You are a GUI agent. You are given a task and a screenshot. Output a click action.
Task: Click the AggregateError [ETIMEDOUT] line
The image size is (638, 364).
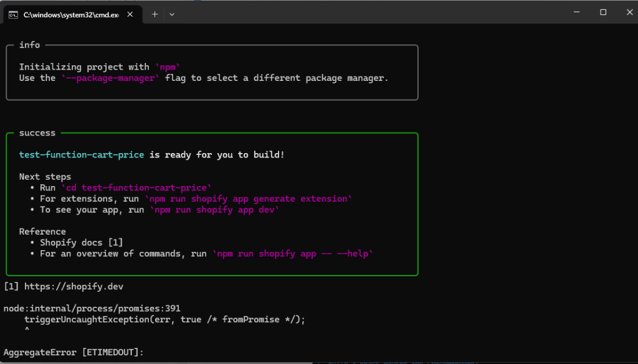coord(74,353)
